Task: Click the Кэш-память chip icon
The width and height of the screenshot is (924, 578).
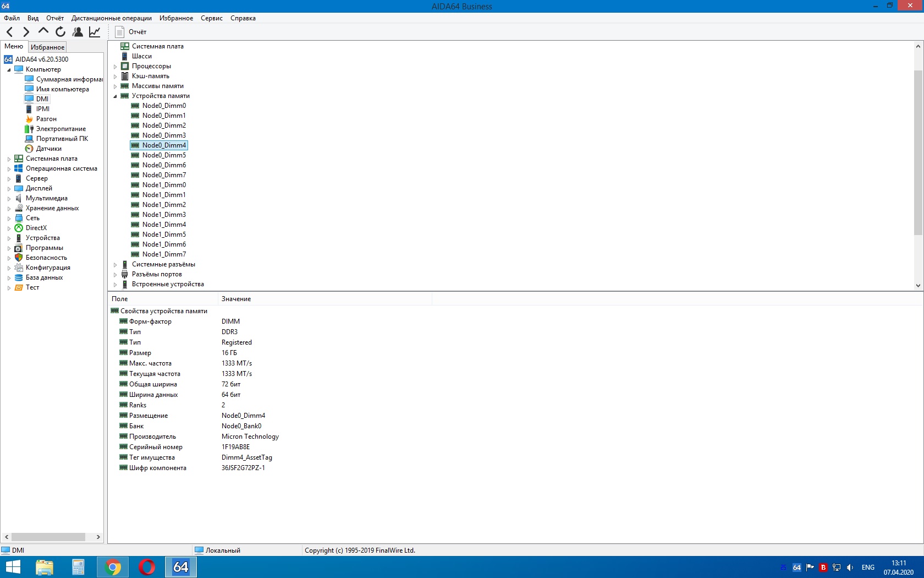Action: (125, 76)
